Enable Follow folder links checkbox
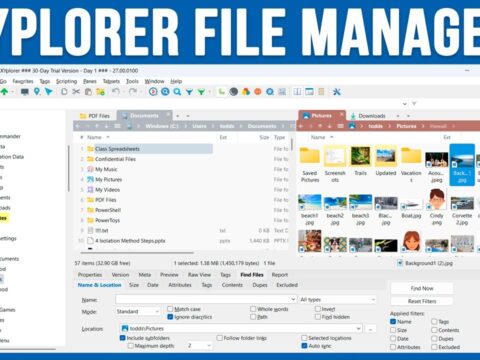Viewport: 480px width, 360px height. click(x=219, y=338)
